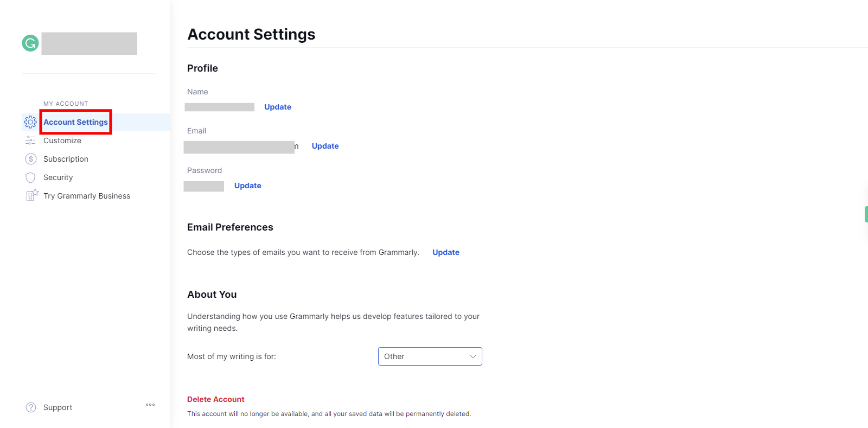This screenshot has width=868, height=428.
Task: Click the permanently deleted warning text
Action: click(329, 414)
